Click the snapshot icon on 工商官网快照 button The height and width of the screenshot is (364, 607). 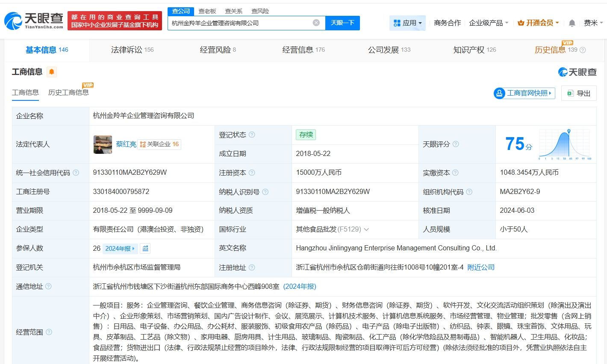(x=499, y=93)
